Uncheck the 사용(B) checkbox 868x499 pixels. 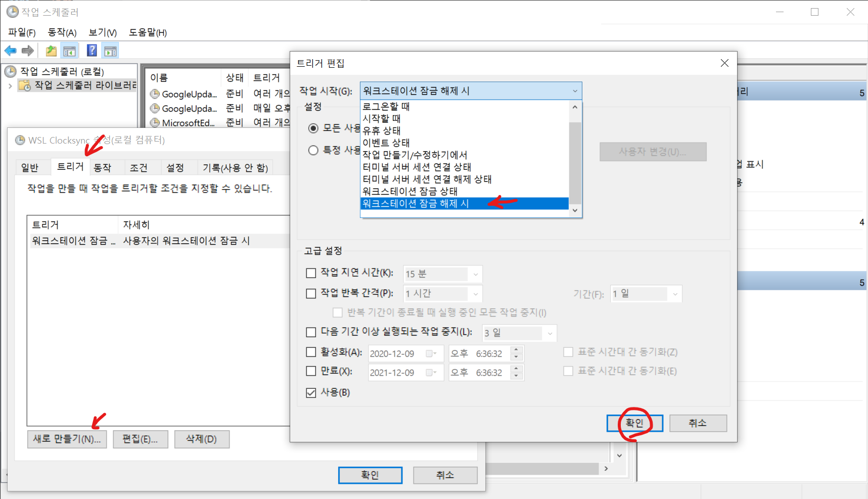pyautogui.click(x=311, y=392)
